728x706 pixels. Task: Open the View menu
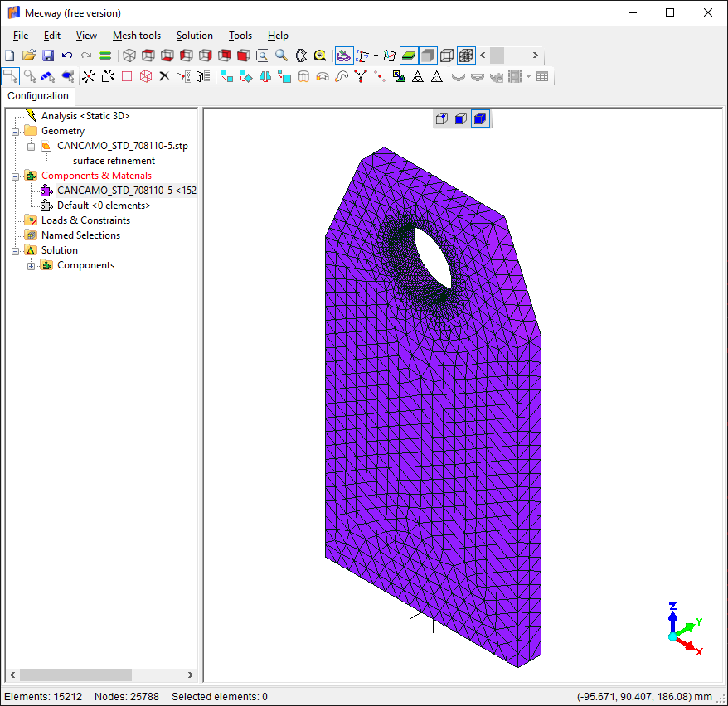pos(86,36)
